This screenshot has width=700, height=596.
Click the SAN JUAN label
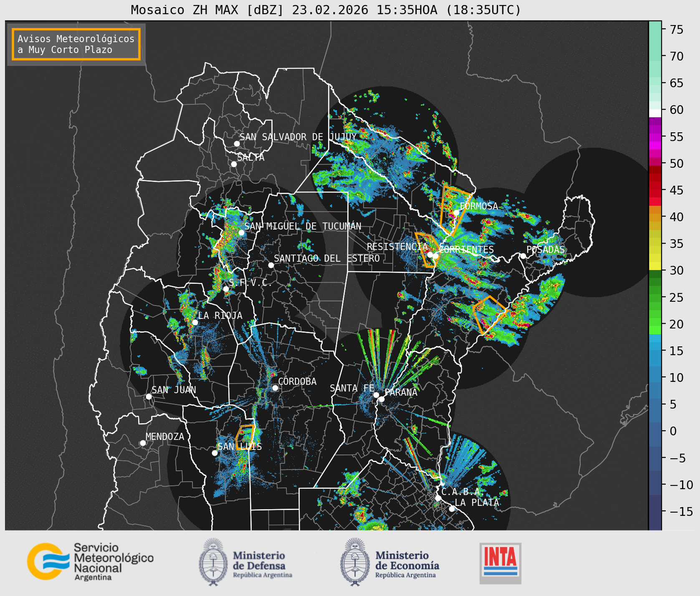click(x=174, y=390)
